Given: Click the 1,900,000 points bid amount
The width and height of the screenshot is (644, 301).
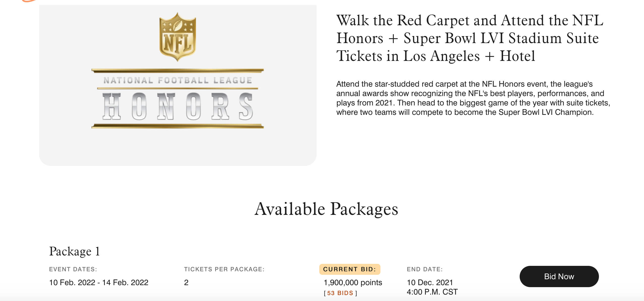Looking at the screenshot, I should tap(352, 282).
